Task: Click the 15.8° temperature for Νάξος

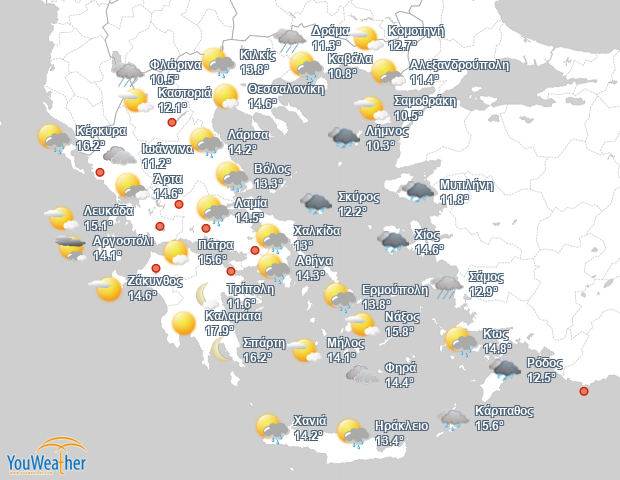Action: pyautogui.click(x=400, y=331)
